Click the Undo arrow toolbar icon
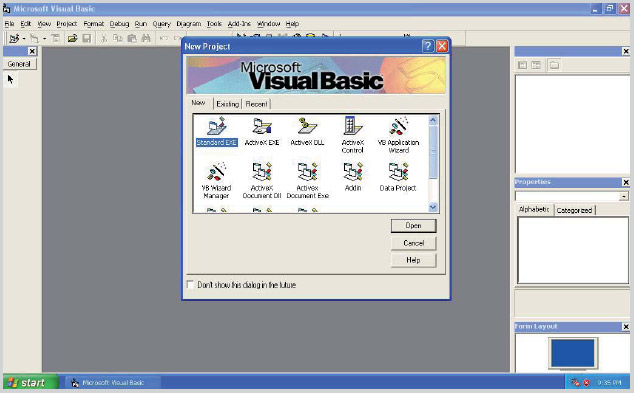Screen dimensions: 635x393 [163, 38]
